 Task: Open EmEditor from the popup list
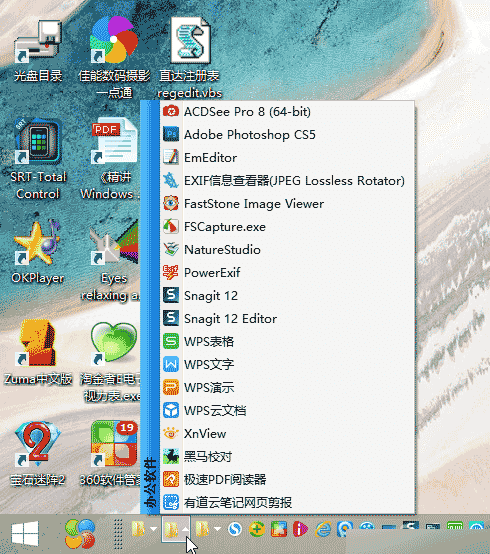point(287,158)
